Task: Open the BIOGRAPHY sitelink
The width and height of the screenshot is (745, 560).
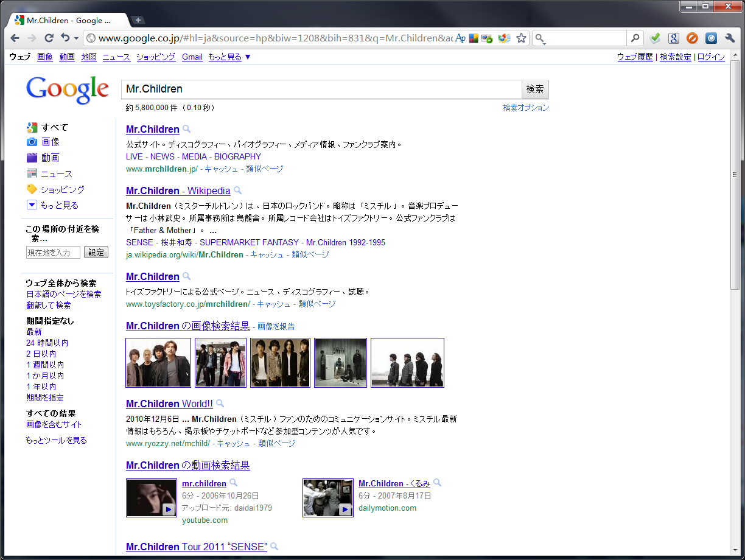Action: click(x=237, y=156)
